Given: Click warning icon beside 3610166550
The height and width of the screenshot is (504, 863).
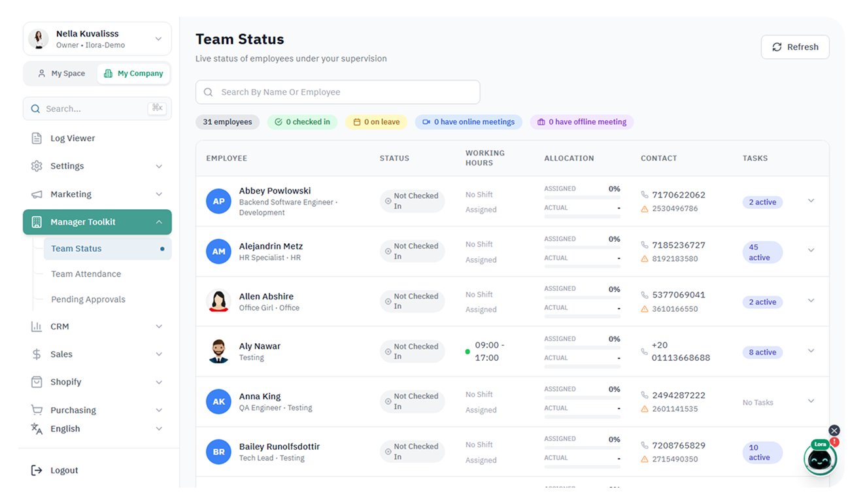Looking at the screenshot, I should [x=645, y=309].
